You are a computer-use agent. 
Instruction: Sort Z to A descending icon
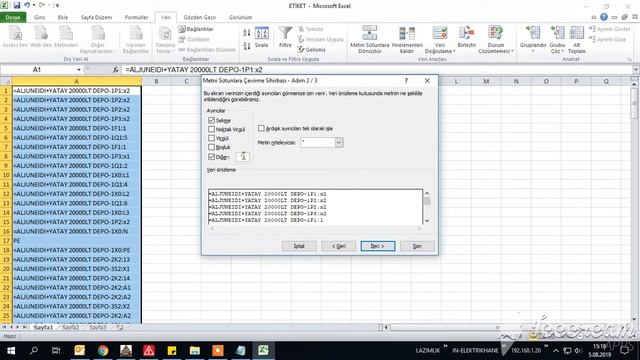(x=247, y=46)
